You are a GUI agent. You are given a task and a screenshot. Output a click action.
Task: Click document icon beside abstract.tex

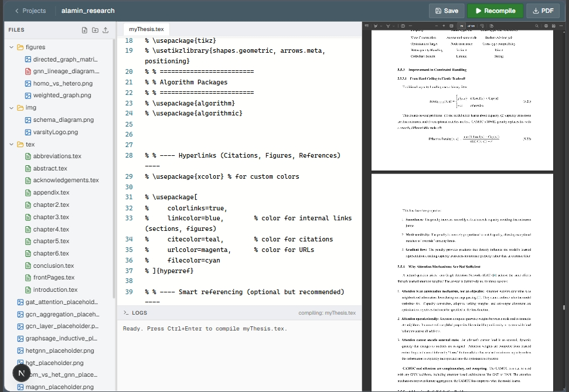pyautogui.click(x=28, y=168)
